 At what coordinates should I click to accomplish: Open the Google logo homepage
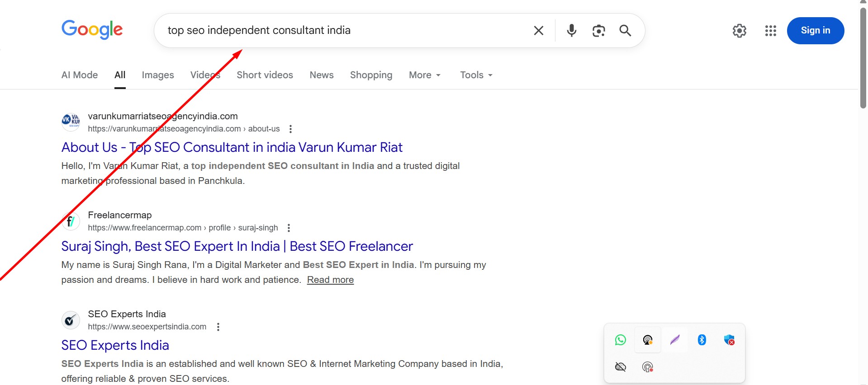pyautogui.click(x=92, y=30)
